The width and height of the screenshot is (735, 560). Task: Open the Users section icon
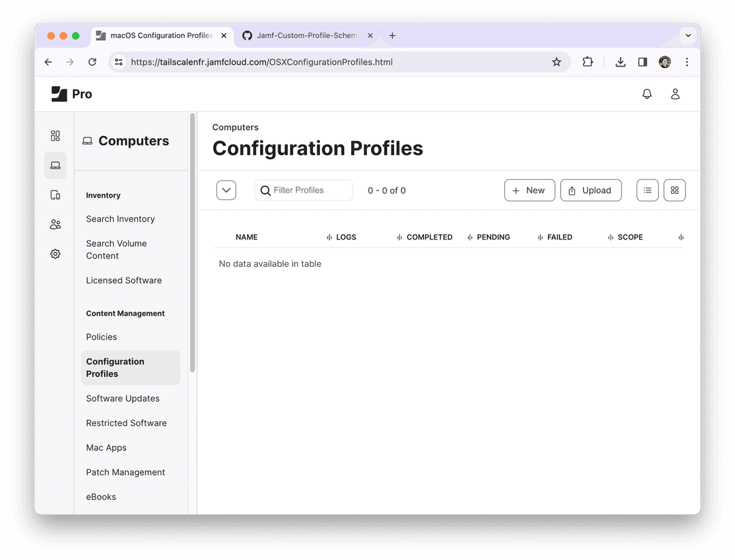tap(55, 224)
